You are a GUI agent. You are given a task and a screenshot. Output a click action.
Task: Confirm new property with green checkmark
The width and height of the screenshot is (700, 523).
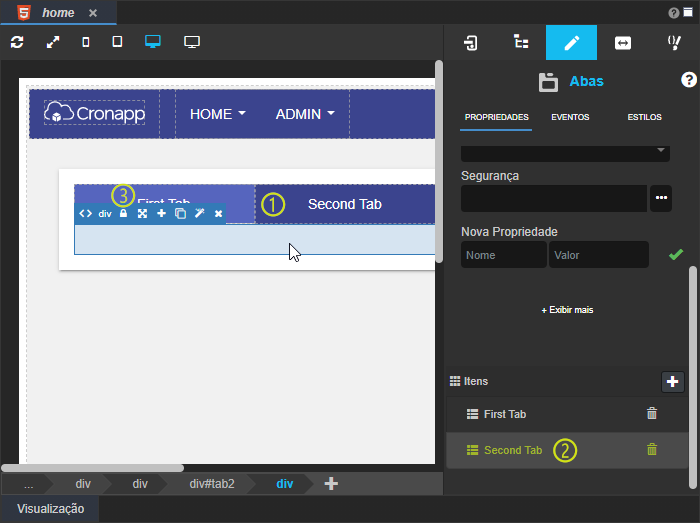pyautogui.click(x=676, y=254)
